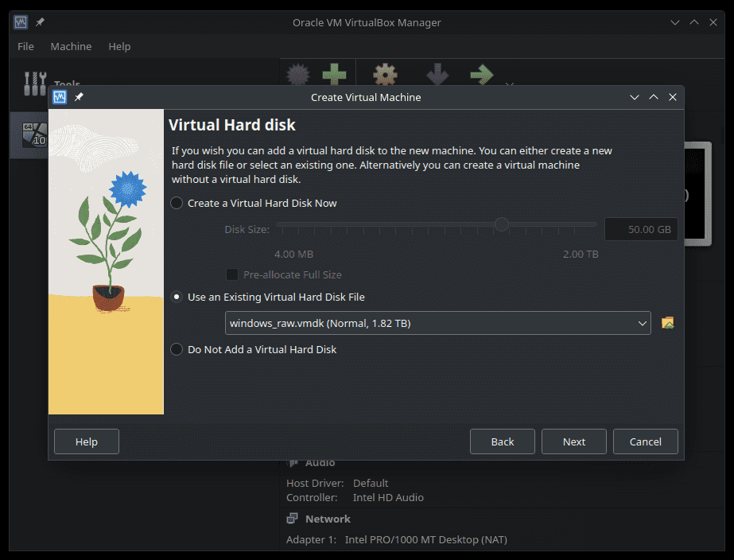Choose Use an Existing Virtual Hard Disk File

(177, 297)
